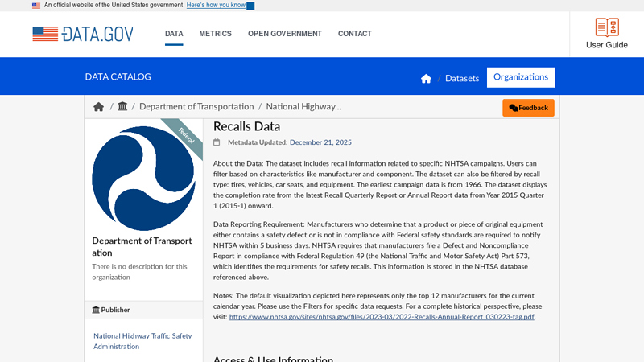Switch to the Datasets tab
This screenshot has height=362, width=644.
tap(462, 78)
